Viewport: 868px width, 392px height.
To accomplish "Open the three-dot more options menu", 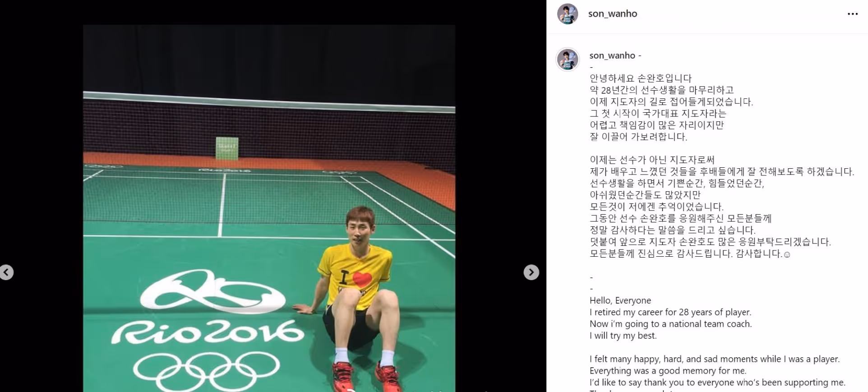I will pyautogui.click(x=852, y=14).
